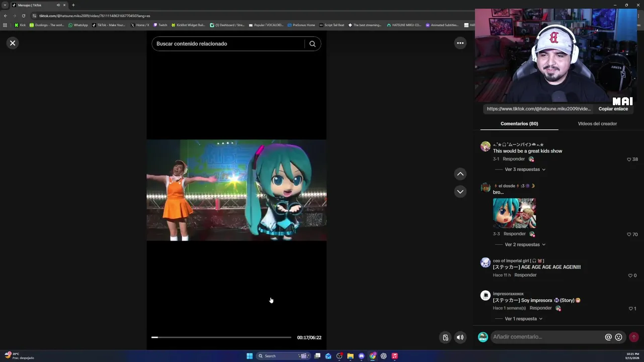The height and width of the screenshot is (362, 644).
Task: Open weather widget in taskbar
Action: pyautogui.click(x=19, y=356)
